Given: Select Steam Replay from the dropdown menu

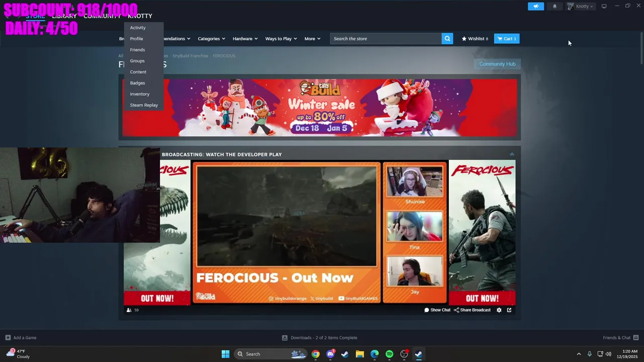Looking at the screenshot, I should (144, 105).
